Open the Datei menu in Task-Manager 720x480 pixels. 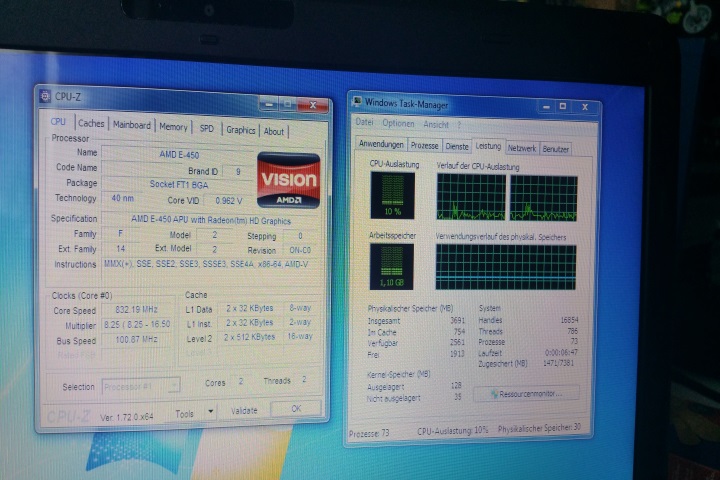tap(364, 122)
